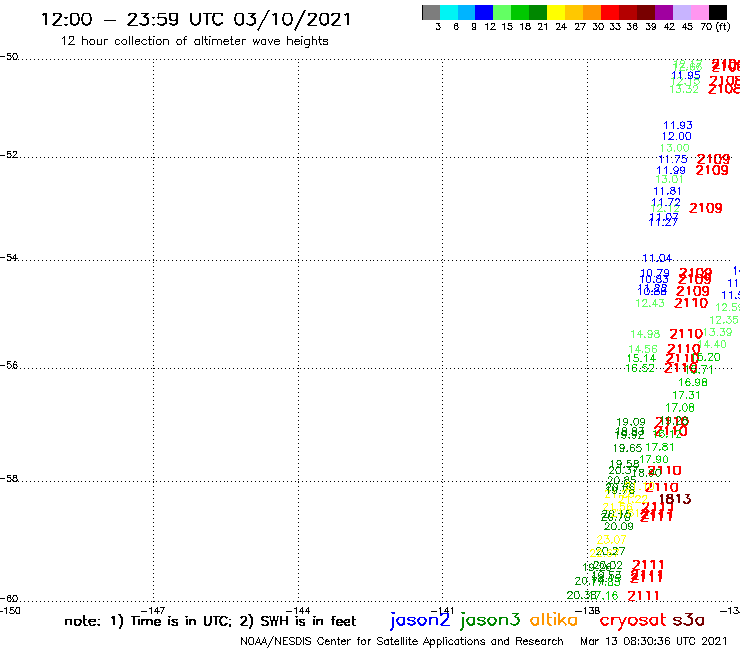Select the blue value 11.75
This screenshot has width=740, height=650.
[673, 159]
